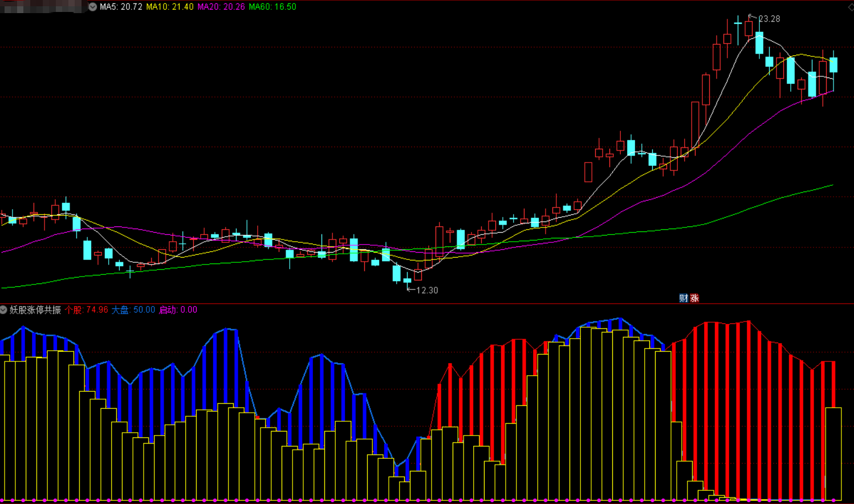Select the MA60: 16.50 label
Image resolution: width=854 pixels, height=504 pixels.
273,7
